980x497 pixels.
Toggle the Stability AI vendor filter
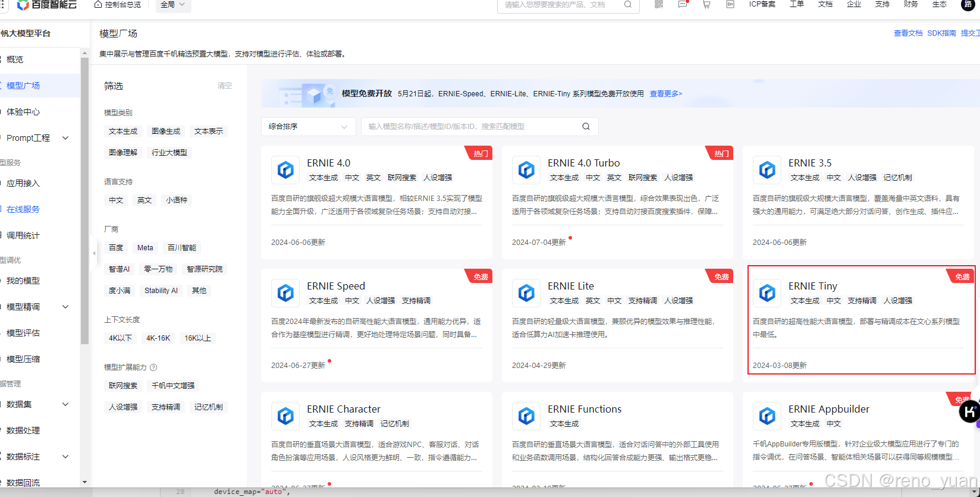pos(161,291)
